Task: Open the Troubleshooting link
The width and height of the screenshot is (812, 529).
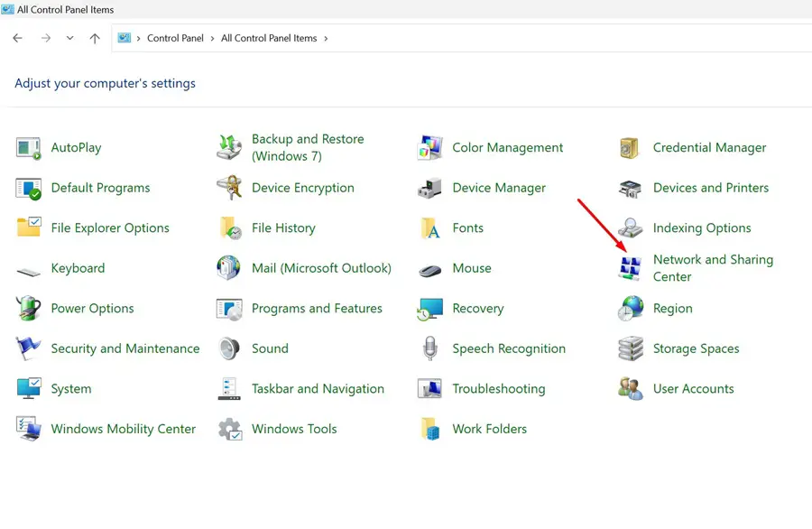Action: [x=499, y=388]
